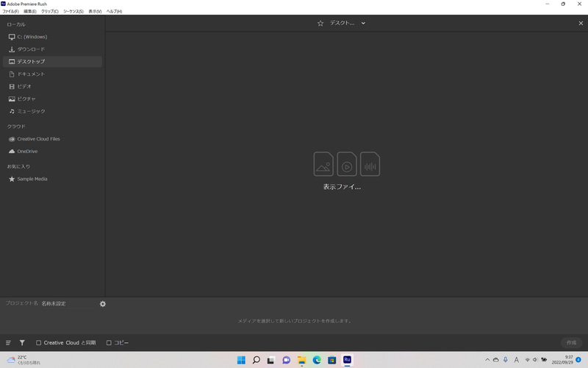The image size is (588, 368).
Task: Open the volume speaker tray icon
Action: [535, 360]
